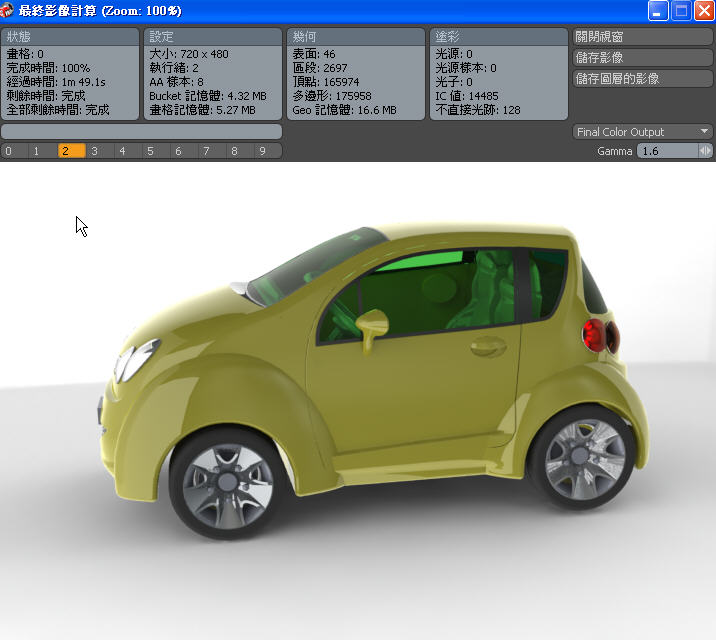Click the text AA 樣本: 8
Screen dimensions: 716x640
[176, 82]
